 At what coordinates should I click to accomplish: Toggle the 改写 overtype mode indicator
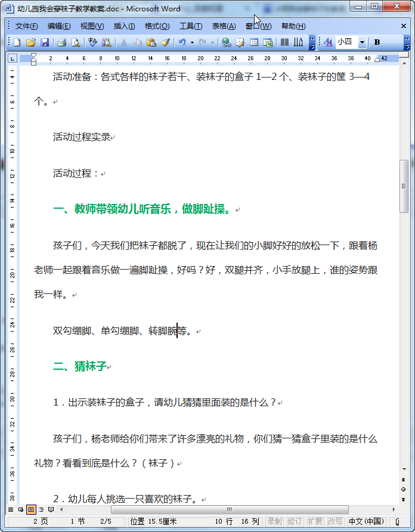(335, 521)
